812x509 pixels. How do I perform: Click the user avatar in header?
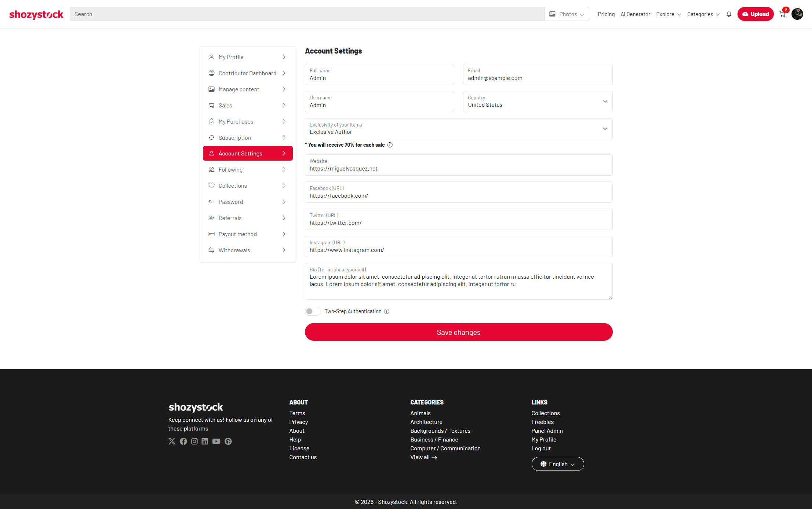[797, 14]
